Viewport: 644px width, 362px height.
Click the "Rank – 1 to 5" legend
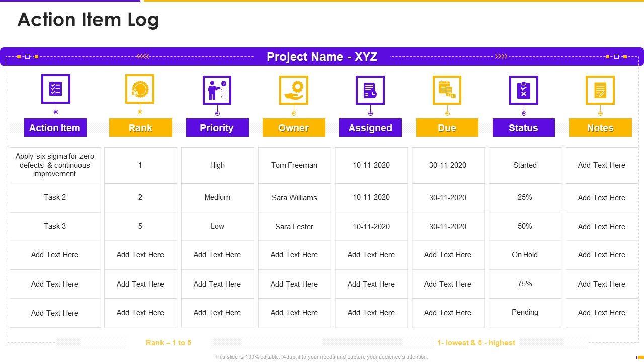pos(169,343)
